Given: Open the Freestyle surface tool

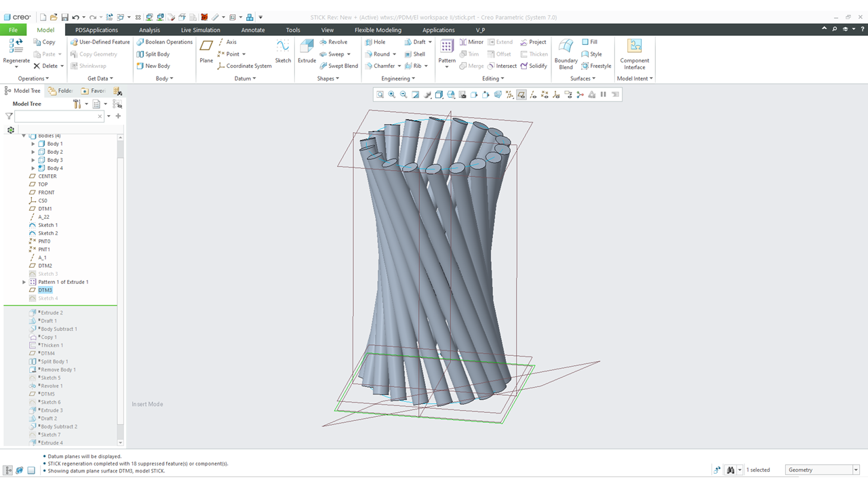Looking at the screenshot, I should pyautogui.click(x=596, y=66).
